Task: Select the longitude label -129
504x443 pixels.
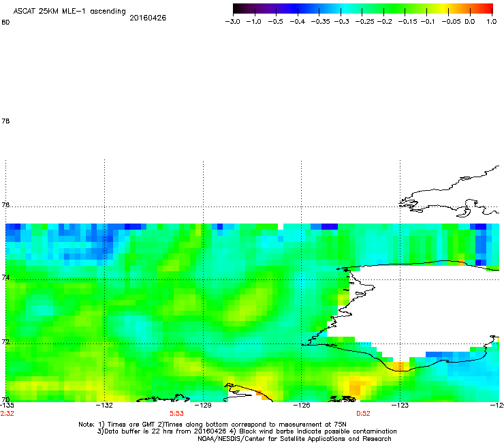Action: pos(203,406)
